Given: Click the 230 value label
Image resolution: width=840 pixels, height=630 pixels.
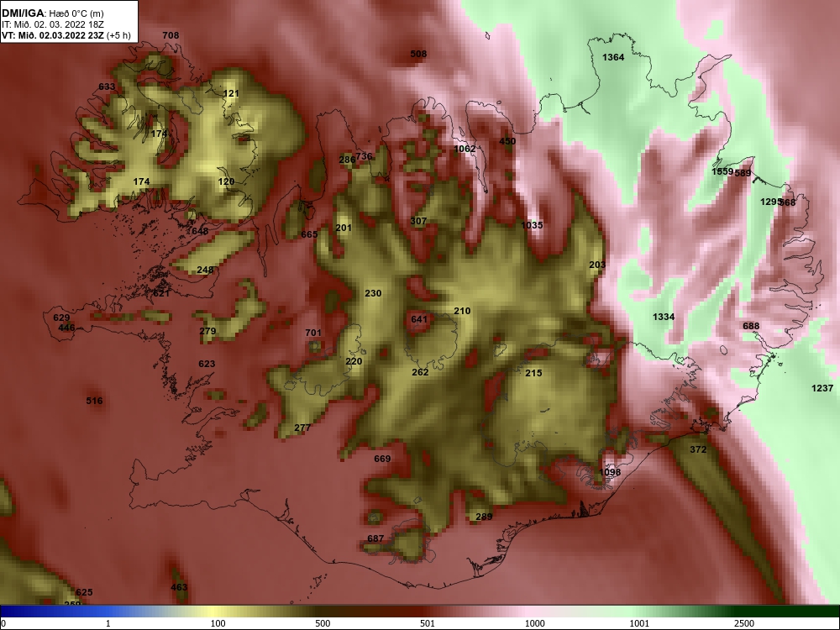Looking at the screenshot, I should (373, 293).
